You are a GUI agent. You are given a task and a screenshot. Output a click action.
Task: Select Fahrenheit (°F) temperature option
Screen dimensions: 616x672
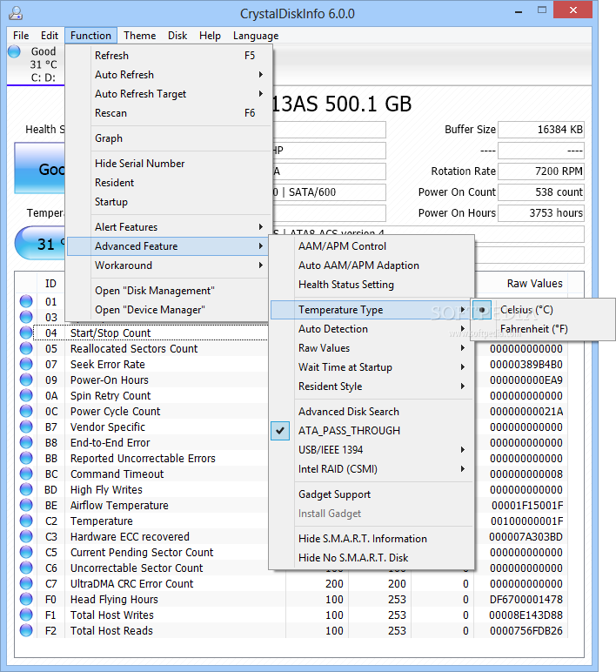point(542,329)
